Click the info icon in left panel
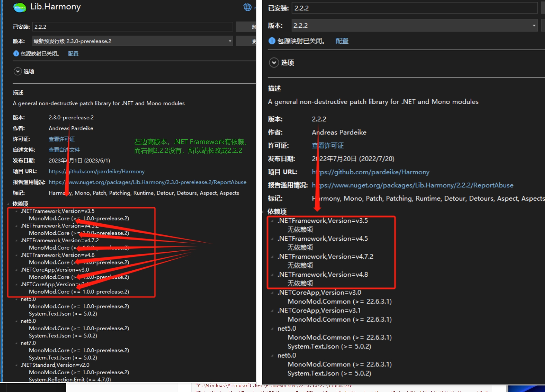The height and width of the screenshot is (392, 545). click(16, 54)
